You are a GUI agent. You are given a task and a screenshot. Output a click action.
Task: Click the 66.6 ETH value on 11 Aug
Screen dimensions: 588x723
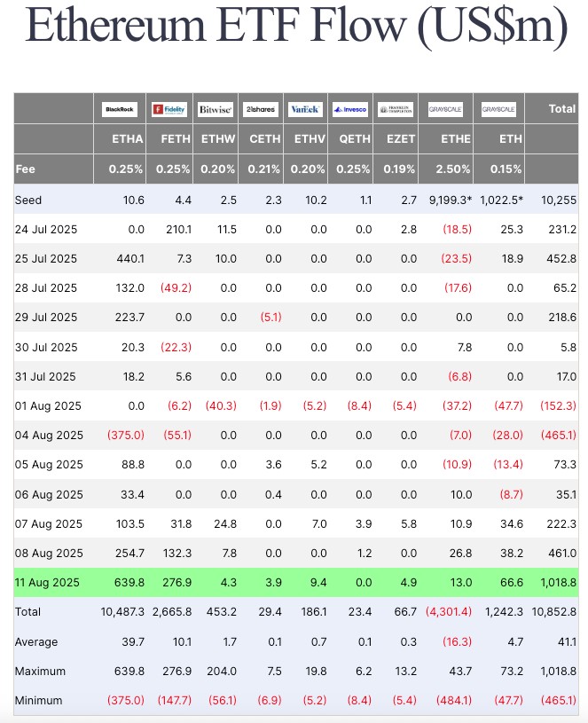512,582
